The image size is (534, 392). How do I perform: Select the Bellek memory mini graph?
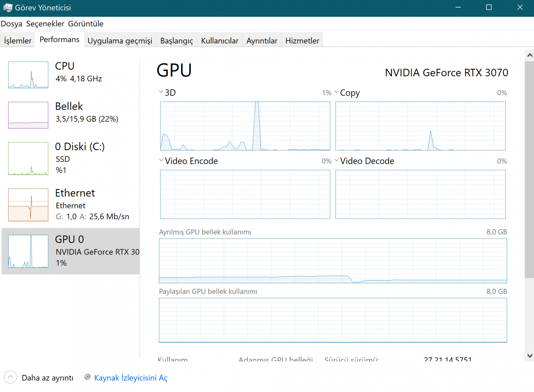tap(28, 115)
